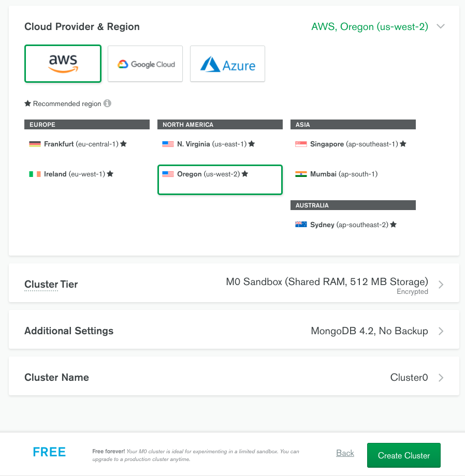Go Back using the link
Viewport: 465px width, 476px height.
(345, 453)
